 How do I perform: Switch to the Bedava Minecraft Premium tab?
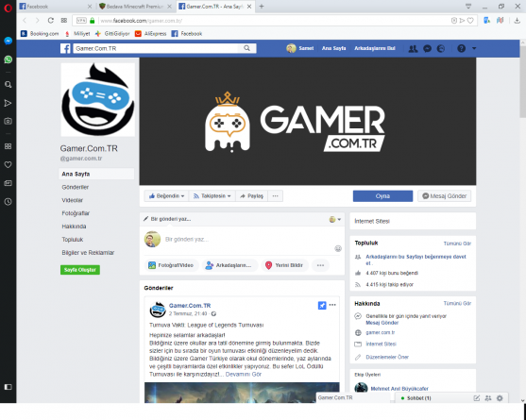pos(135,7)
